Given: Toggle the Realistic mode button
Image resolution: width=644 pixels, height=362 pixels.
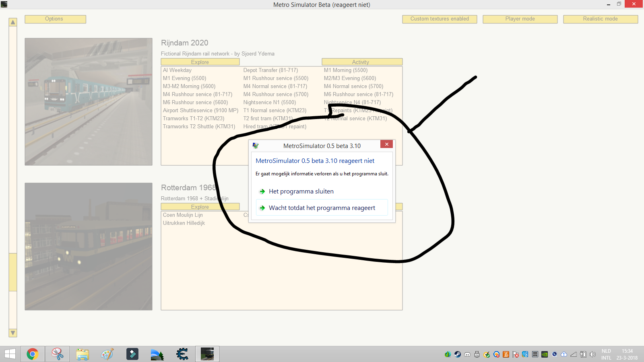Looking at the screenshot, I should 601,19.
